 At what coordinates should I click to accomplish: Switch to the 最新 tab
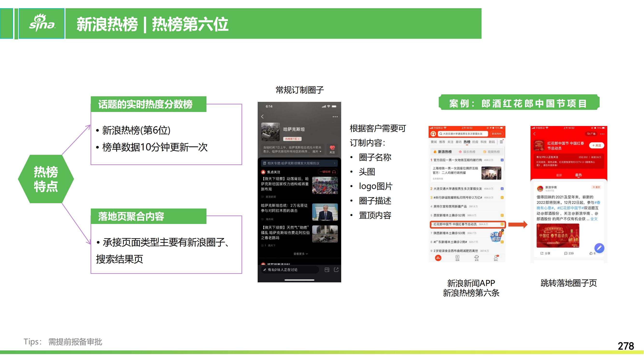point(559,175)
